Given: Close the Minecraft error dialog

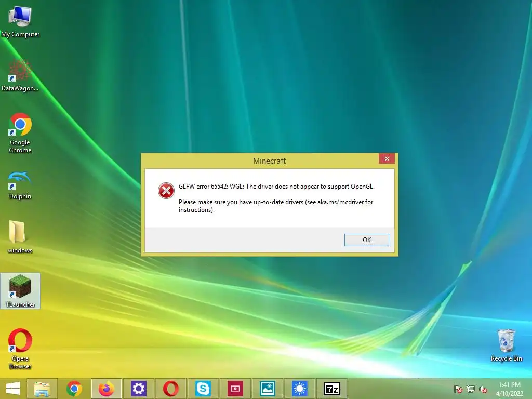Looking at the screenshot, I should [387, 159].
